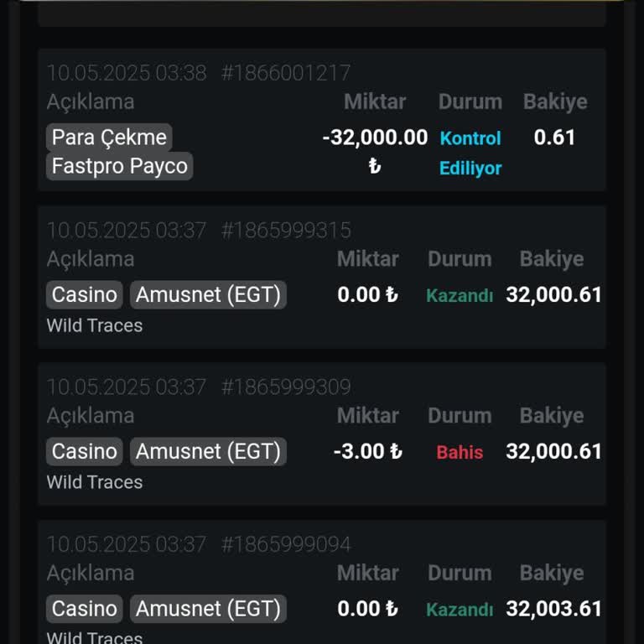Select Casino tag in transaction #1865999094
Viewport: 644px width, 644px height.
[x=85, y=609]
